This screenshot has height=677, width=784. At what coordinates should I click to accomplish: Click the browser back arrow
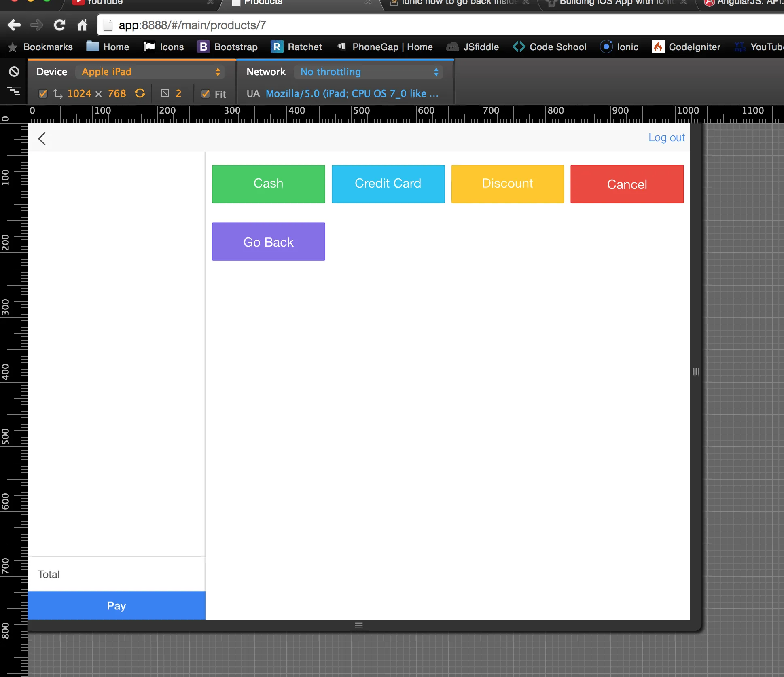click(14, 25)
